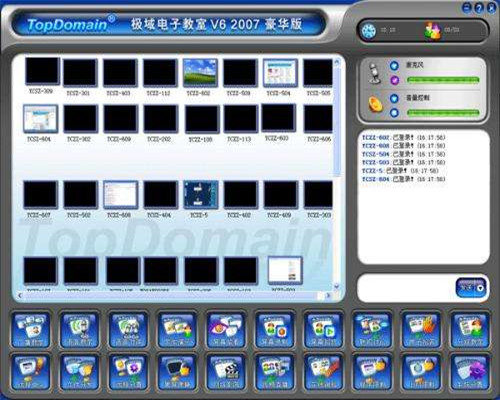Click left arrow on horizontal thumbnail scrollbar
The image size is (500, 400).
[20, 295]
